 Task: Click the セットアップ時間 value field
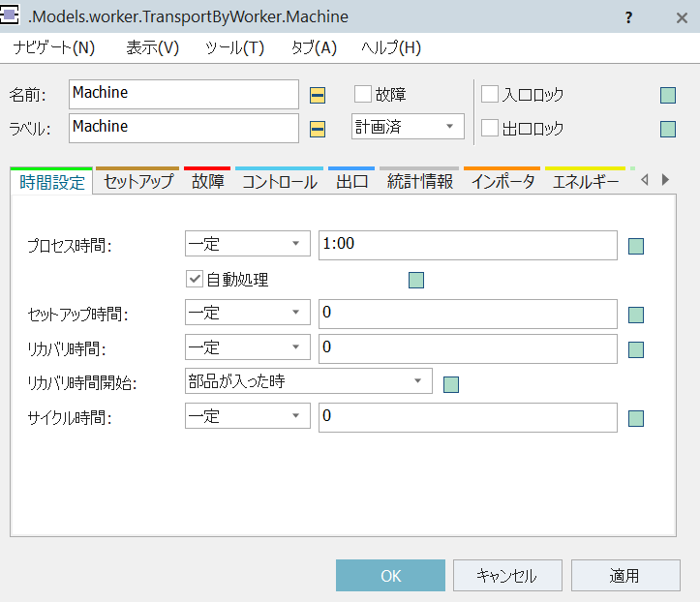click(x=468, y=314)
